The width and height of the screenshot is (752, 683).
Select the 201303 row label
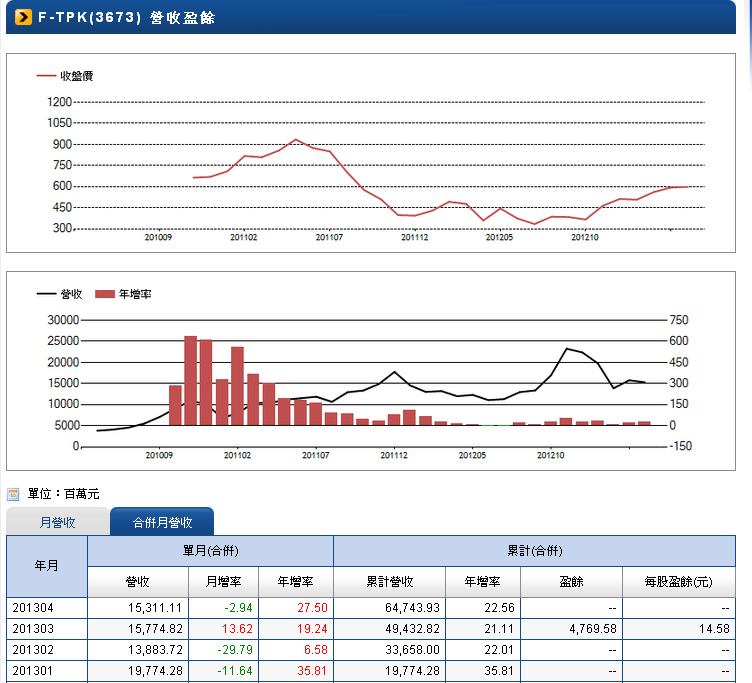[33, 629]
